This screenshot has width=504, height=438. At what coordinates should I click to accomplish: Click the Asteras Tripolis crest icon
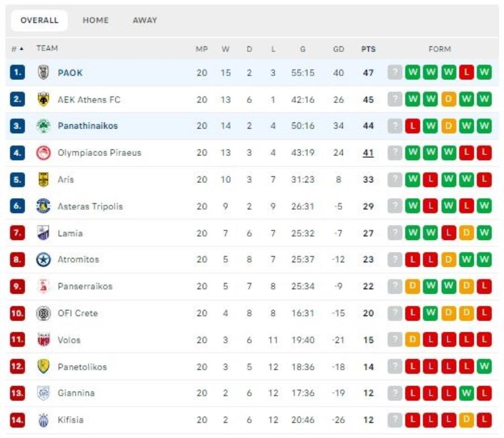pos(43,206)
